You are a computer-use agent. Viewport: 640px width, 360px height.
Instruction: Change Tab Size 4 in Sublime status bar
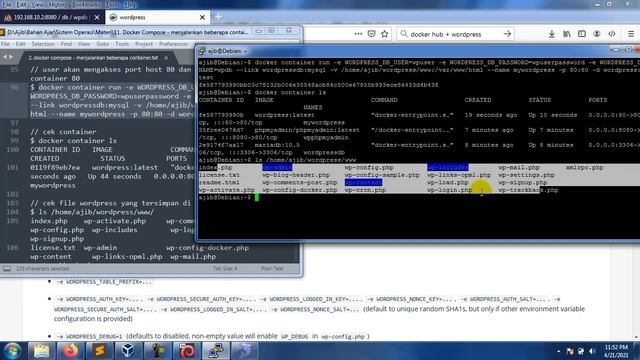(x=225, y=269)
